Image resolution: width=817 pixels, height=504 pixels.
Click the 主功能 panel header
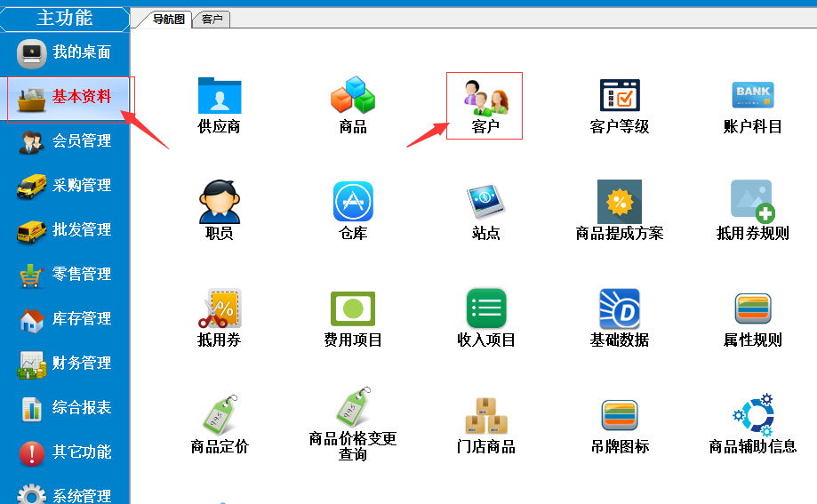coord(65,19)
